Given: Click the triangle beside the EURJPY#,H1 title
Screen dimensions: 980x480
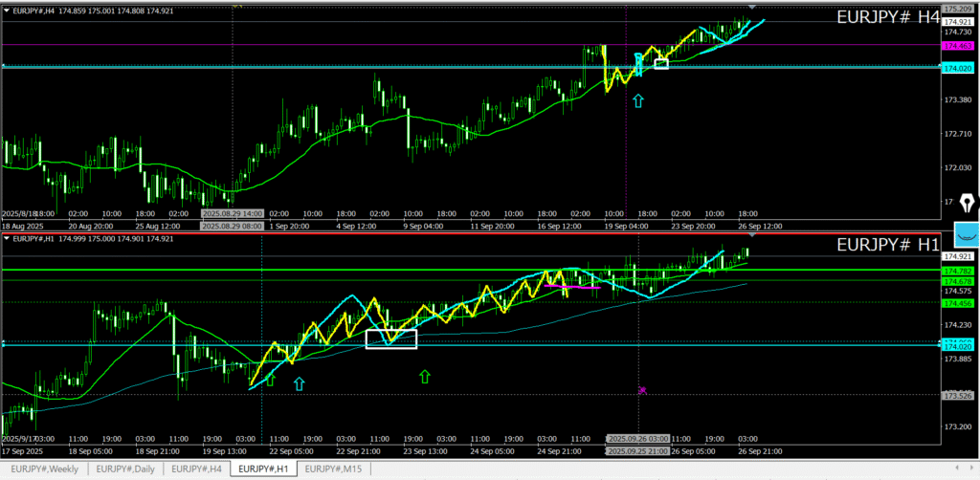Looking at the screenshot, I should point(6,238).
